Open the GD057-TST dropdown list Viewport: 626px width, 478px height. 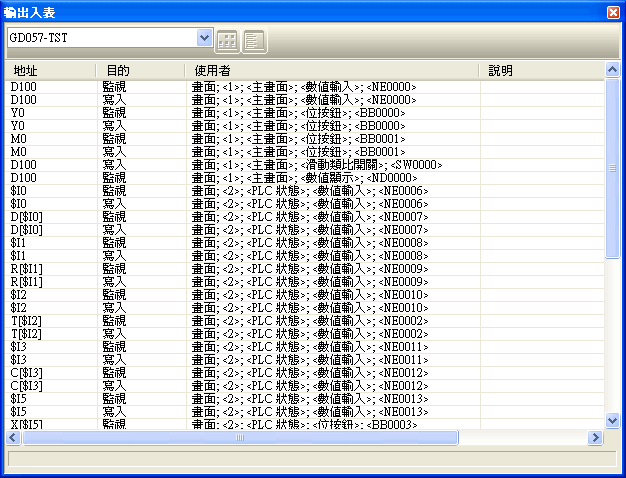tap(205, 38)
